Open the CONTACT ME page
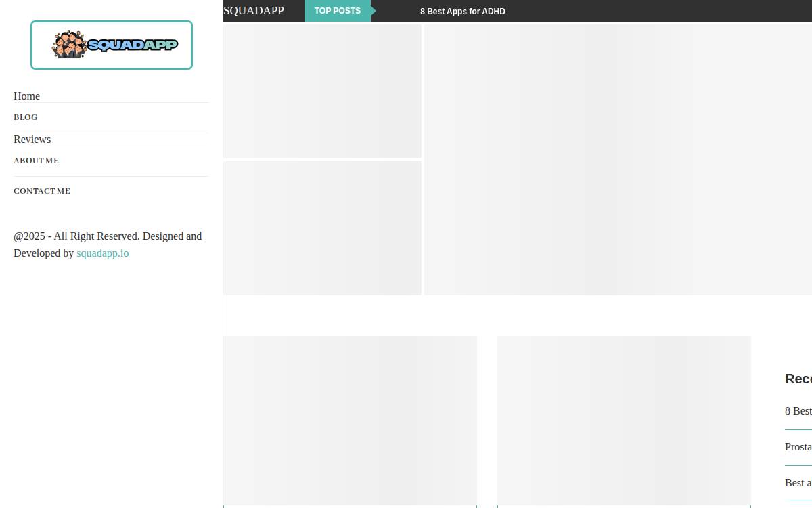The width and height of the screenshot is (812, 508). click(42, 191)
